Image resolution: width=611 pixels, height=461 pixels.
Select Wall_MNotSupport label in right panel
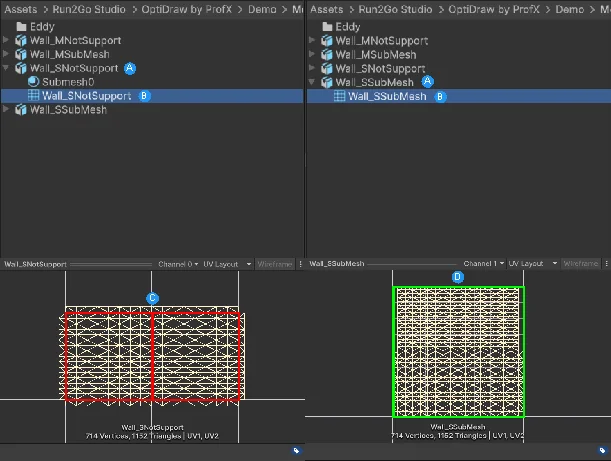[x=382, y=41]
